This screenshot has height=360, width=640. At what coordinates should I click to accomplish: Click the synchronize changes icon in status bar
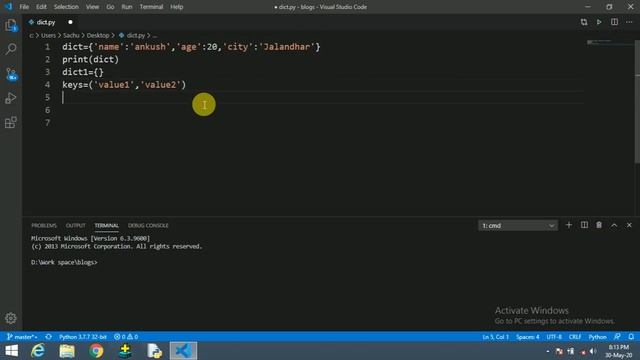(x=49, y=337)
